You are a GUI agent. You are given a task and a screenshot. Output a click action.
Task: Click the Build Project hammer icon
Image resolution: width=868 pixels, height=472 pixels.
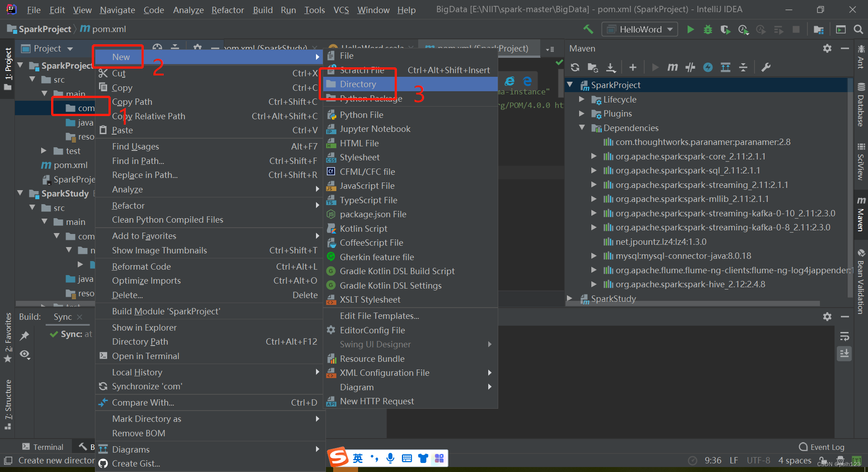588,29
